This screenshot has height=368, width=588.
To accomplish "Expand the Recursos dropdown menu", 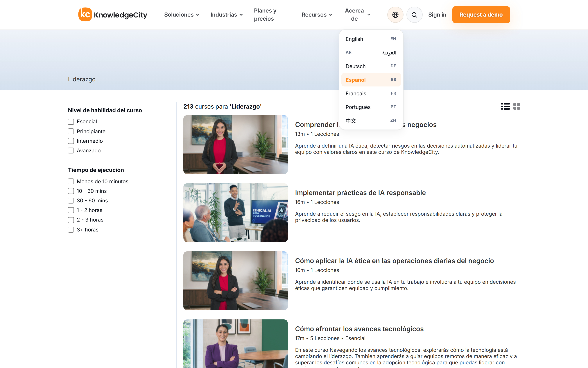I will [317, 15].
